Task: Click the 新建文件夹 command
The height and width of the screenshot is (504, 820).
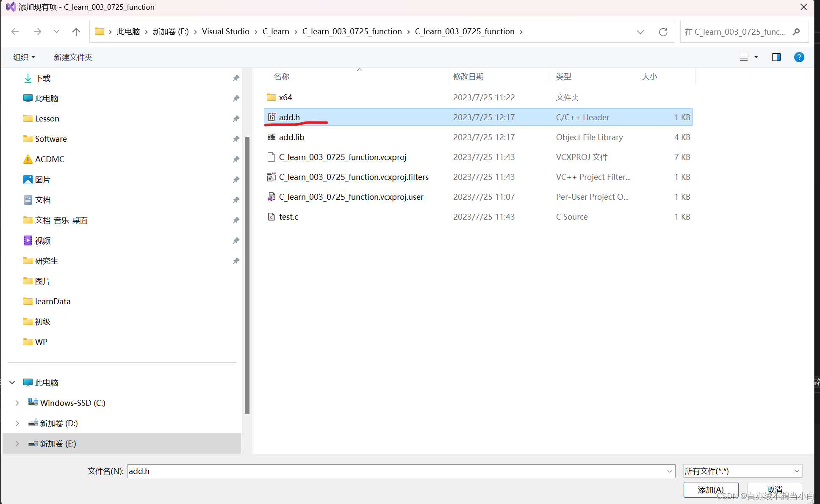Action: click(73, 57)
